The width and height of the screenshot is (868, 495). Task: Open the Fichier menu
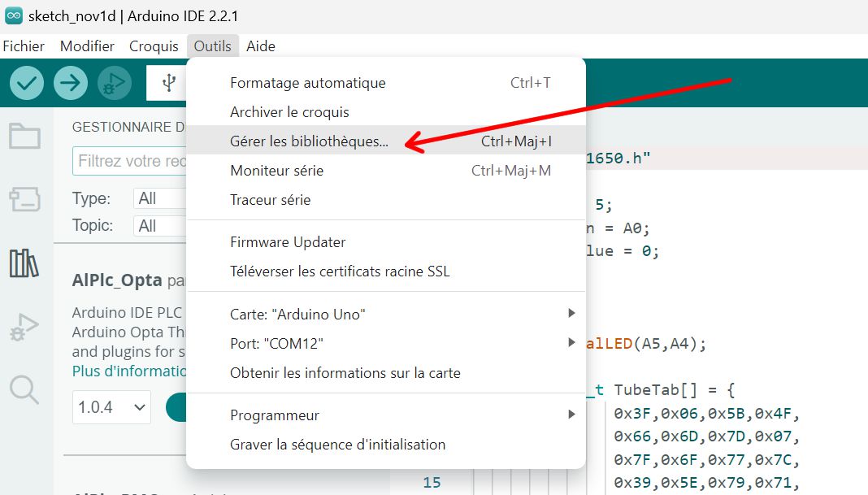click(24, 46)
